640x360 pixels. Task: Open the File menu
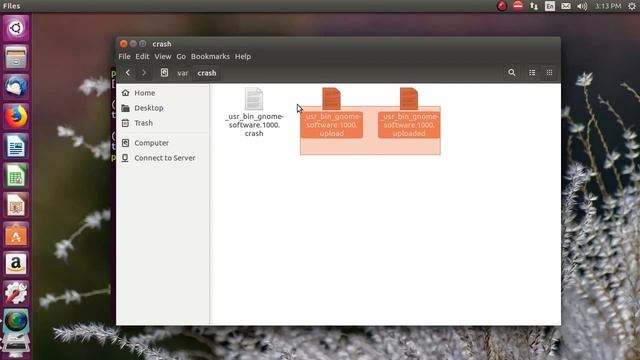tap(124, 56)
